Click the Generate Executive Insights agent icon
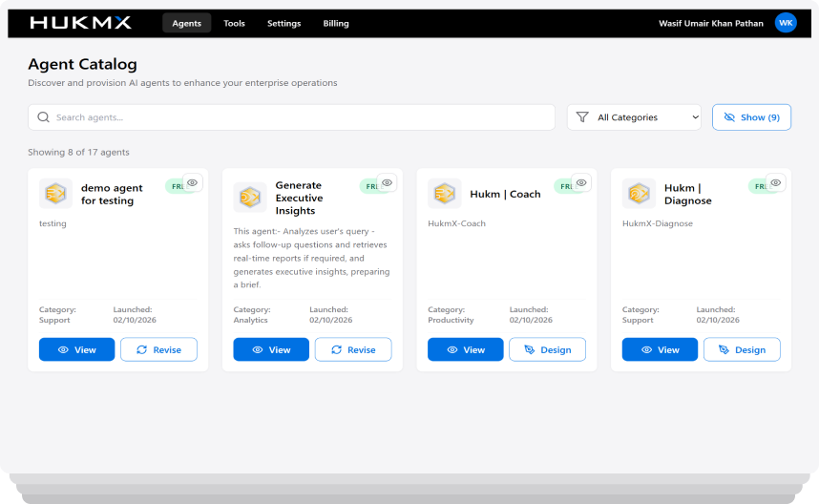 250,198
